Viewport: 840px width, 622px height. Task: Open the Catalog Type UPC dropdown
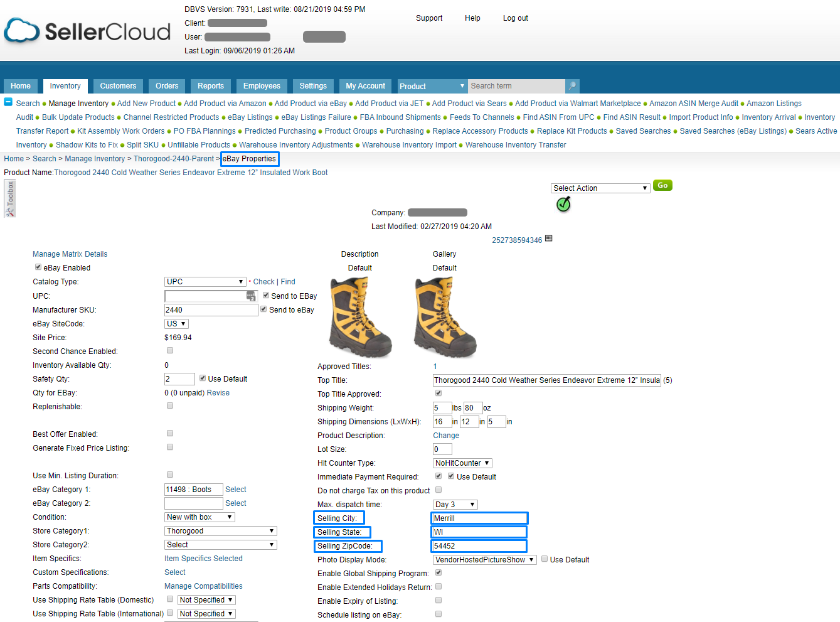tap(205, 282)
